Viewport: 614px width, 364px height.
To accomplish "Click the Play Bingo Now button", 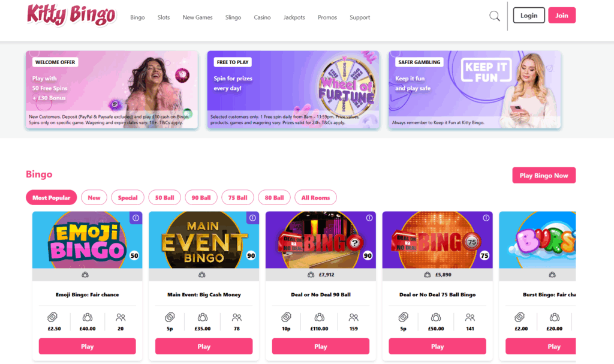I will click(x=544, y=176).
